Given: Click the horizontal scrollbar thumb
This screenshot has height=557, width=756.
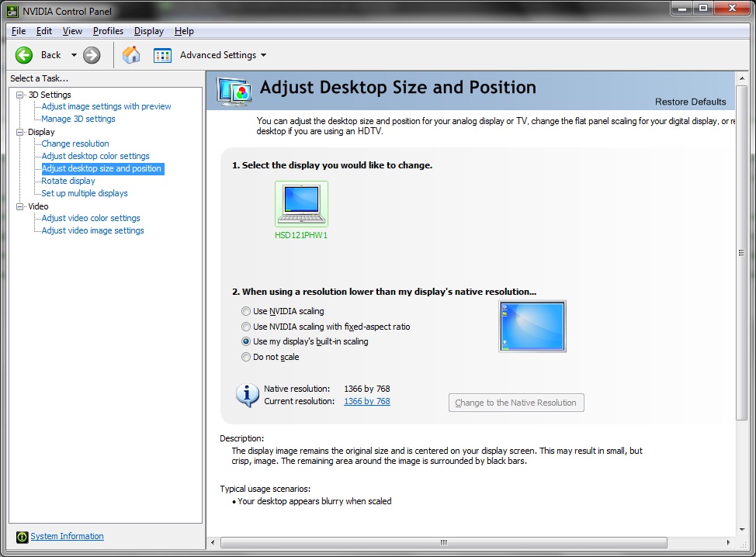Looking at the screenshot, I should pyautogui.click(x=443, y=542).
